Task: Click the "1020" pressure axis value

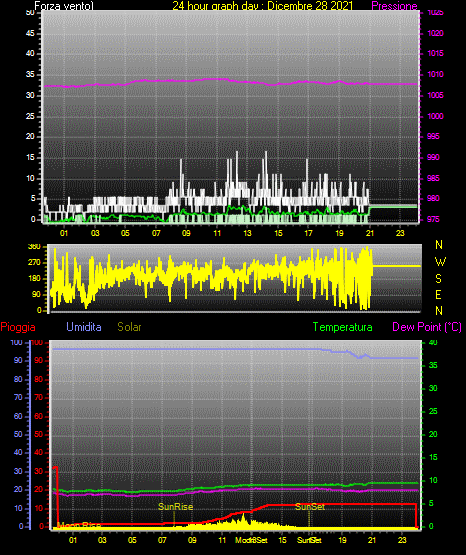Action: 435,33
